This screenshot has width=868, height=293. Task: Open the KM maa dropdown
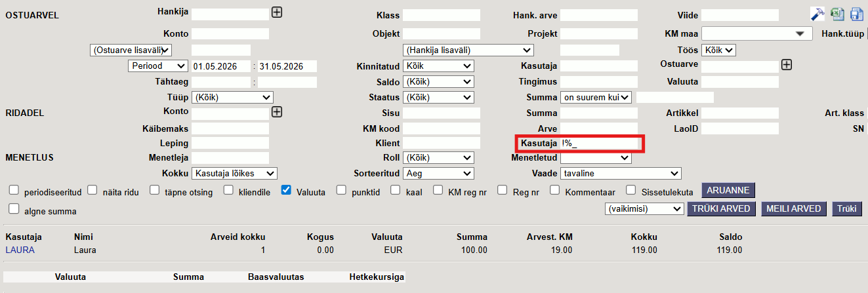757,33
